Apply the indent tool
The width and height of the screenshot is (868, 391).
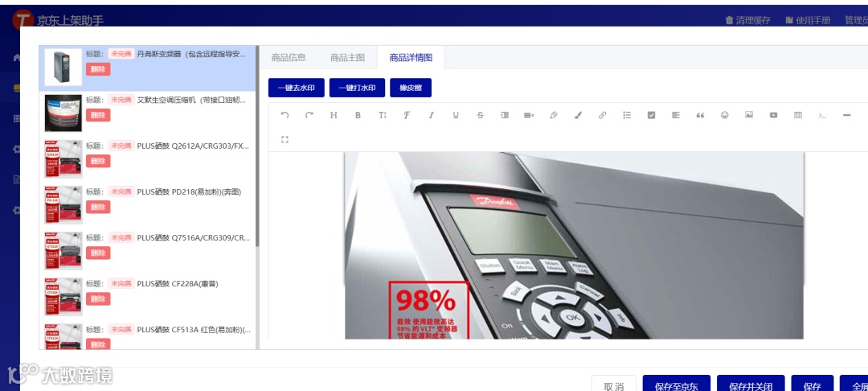(x=504, y=115)
